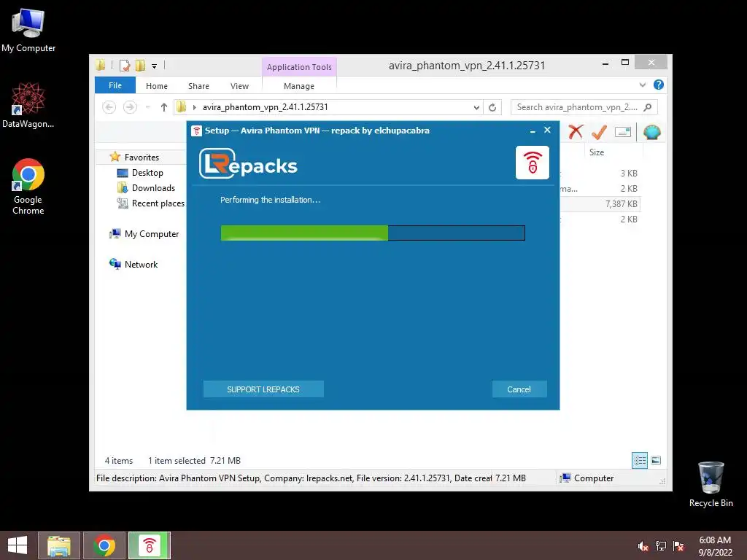The image size is (747, 560).
Task: Click the properties card icon in Explorer toolbar
Action: point(623,132)
